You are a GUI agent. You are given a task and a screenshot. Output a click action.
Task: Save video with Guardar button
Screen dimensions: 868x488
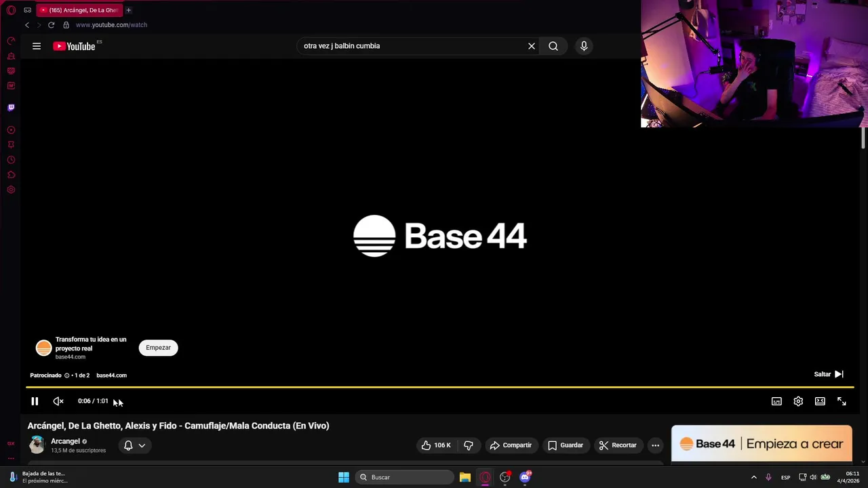566,445
